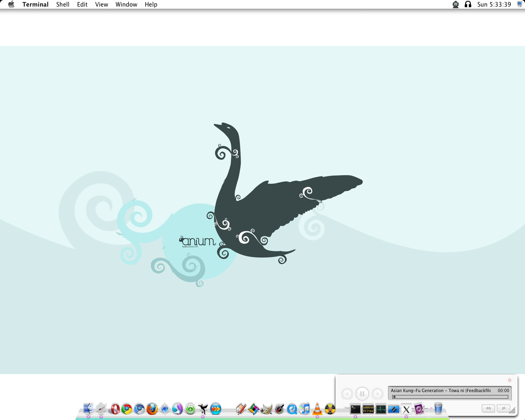Open the Help menu
Screen dimensions: 525x420
pos(151,5)
